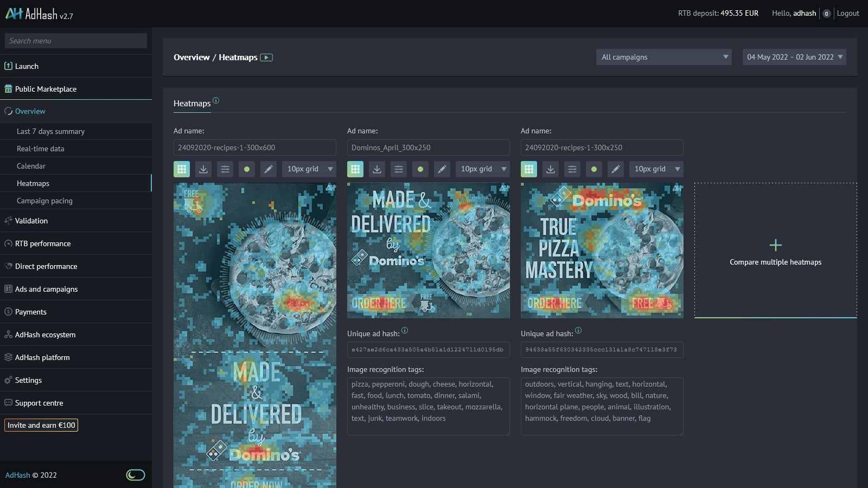The width and height of the screenshot is (868, 488).
Task: Click the pencil edit icon on third heatmap
Action: click(x=616, y=169)
